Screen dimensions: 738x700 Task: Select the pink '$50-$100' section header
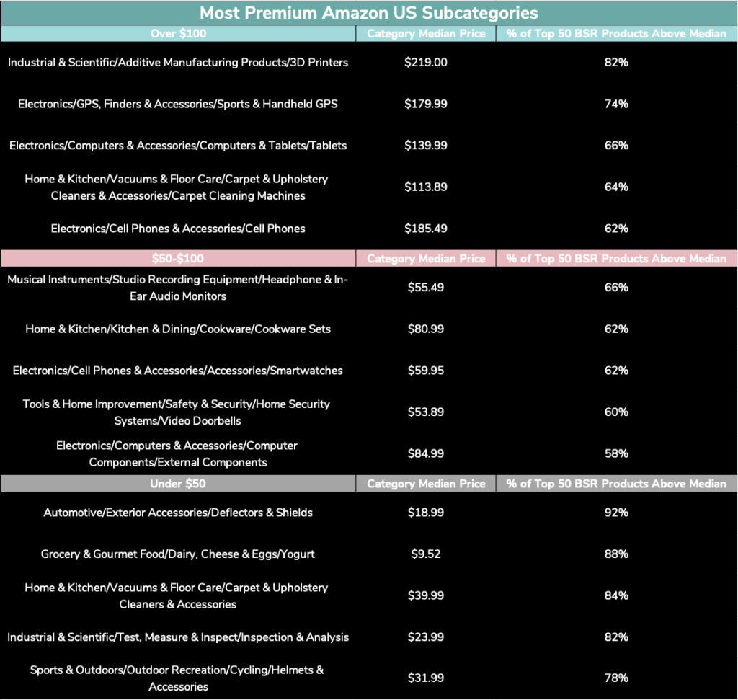[177, 259]
